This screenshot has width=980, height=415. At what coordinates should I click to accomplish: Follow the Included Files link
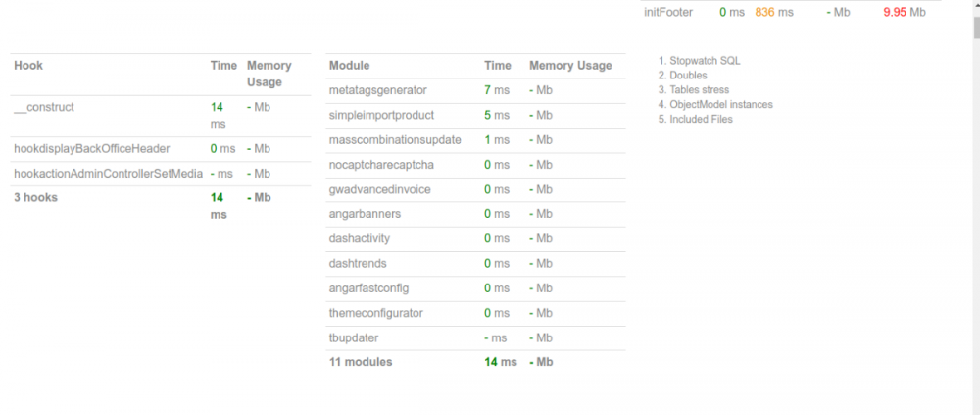(701, 120)
